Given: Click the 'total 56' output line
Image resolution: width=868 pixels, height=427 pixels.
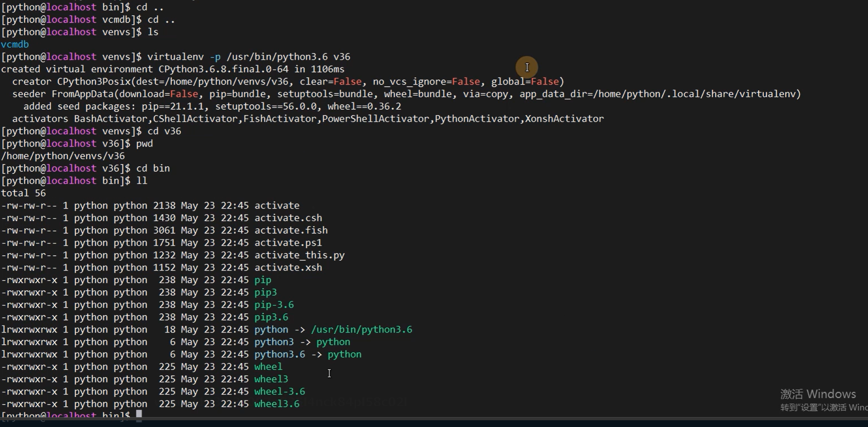Looking at the screenshot, I should point(23,193).
